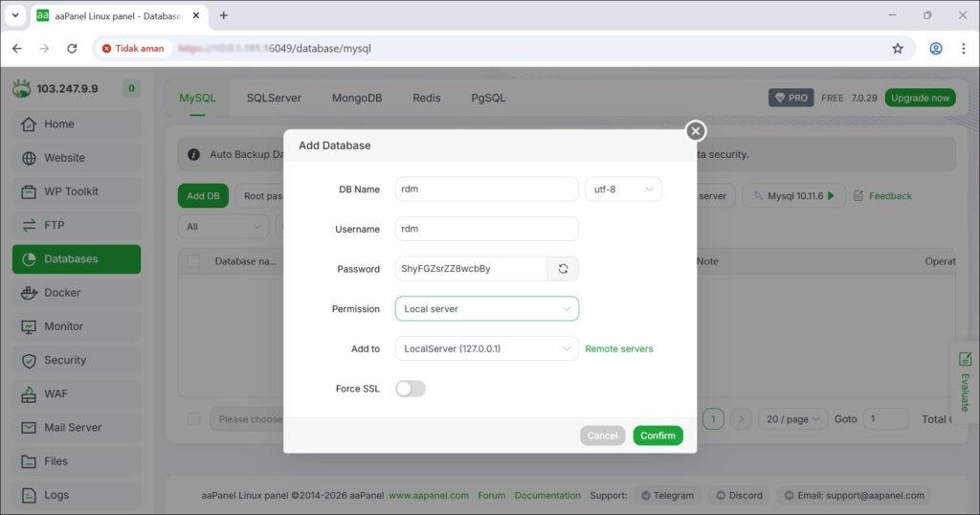Regenerate password with refresh icon

tap(563, 269)
